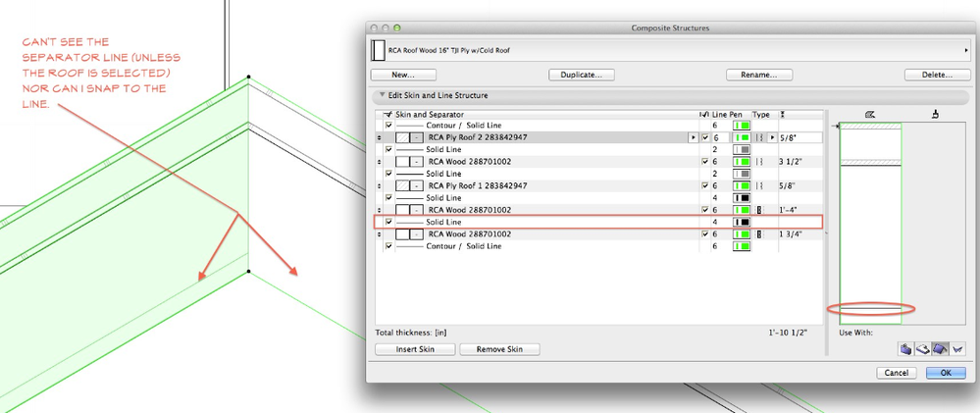
Task: Click the left icon above the skin preview
Action: pyautogui.click(x=870, y=115)
